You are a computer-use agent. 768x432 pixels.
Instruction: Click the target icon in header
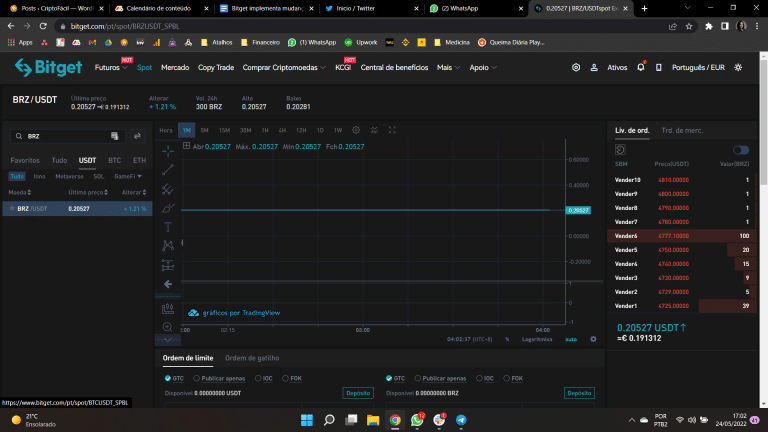coord(576,68)
